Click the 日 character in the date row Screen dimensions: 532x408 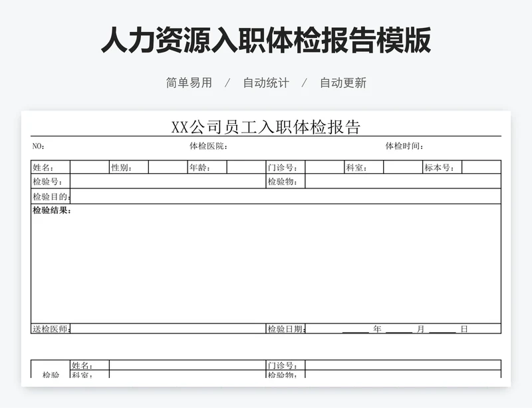464,329
